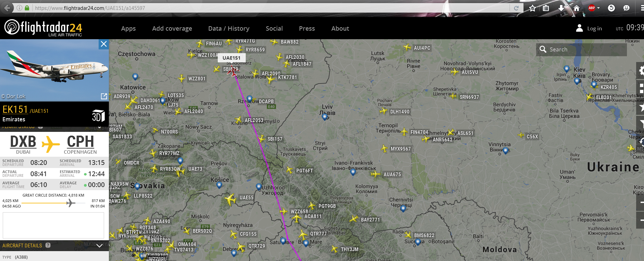644x261 pixels.
Task: Click the flightradar24 logo
Action: [x=43, y=28]
